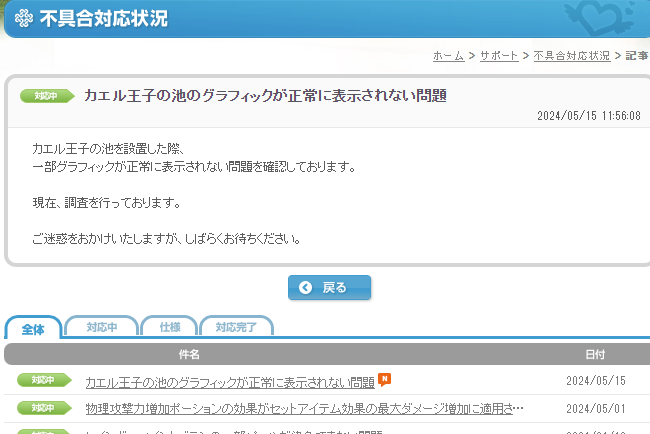Open the 不具合対応状況 breadcrumb link
The width and height of the screenshot is (650, 434).
click(x=572, y=56)
